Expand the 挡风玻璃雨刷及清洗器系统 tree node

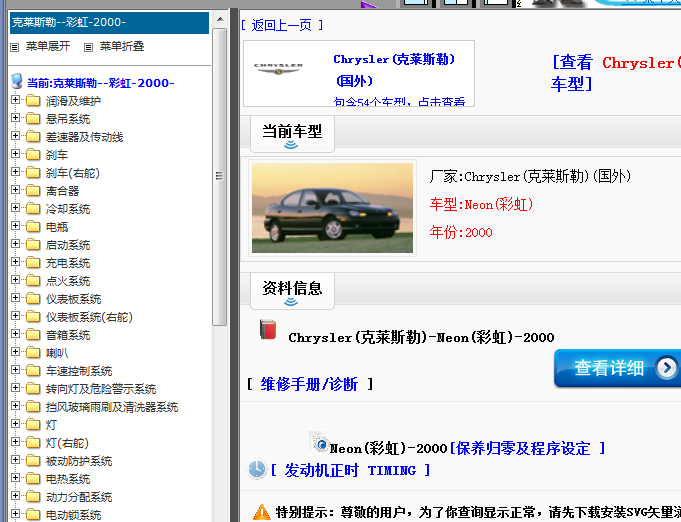tap(16, 406)
